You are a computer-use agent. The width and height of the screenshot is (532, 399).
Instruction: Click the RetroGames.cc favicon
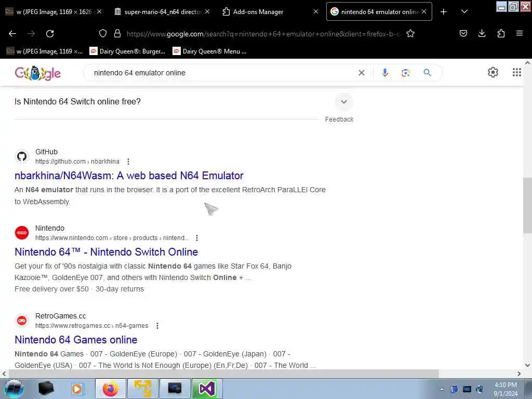click(x=22, y=321)
